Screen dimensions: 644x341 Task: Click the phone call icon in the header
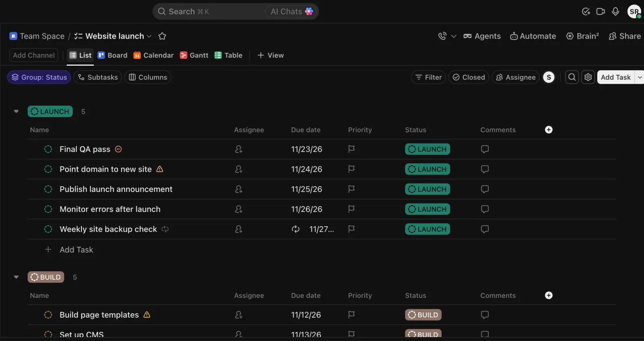[442, 36]
